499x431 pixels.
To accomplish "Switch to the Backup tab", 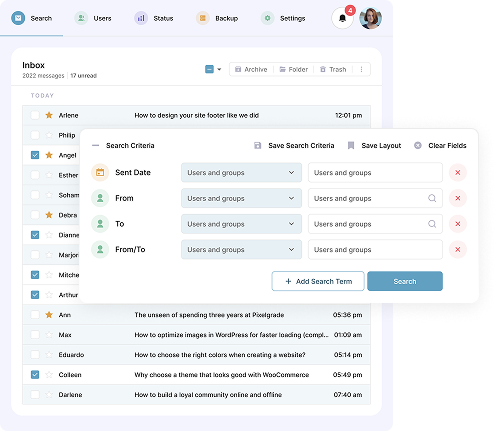I will click(x=227, y=18).
